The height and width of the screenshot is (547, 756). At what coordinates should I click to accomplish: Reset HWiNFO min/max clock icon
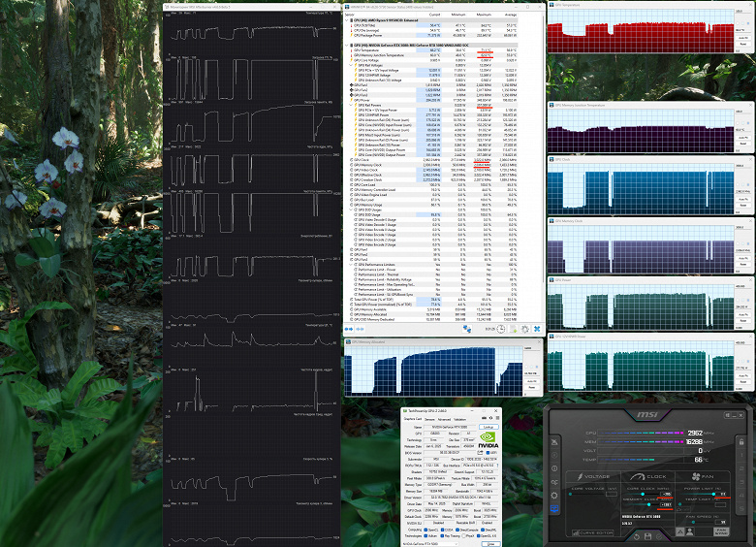[501, 329]
